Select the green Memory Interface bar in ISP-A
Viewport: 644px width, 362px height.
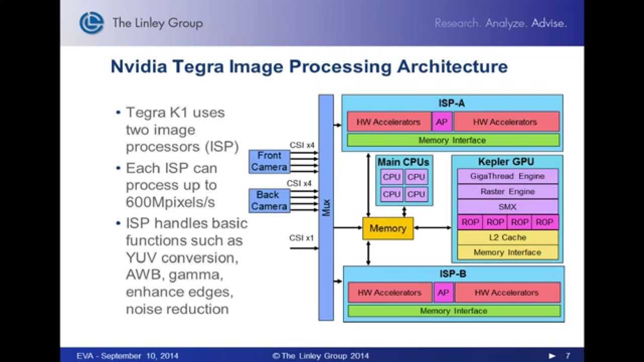point(453,140)
